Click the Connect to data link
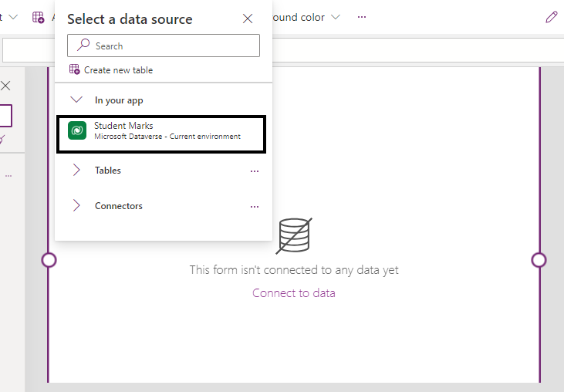Image resolution: width=564 pixels, height=392 pixels. tap(293, 293)
